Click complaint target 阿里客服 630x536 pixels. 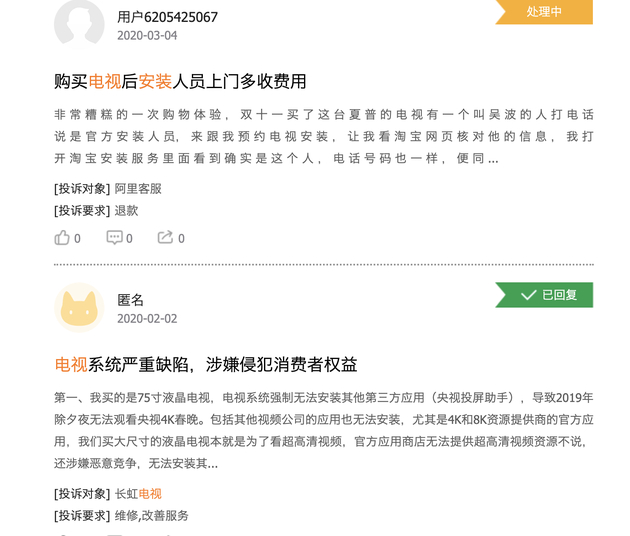pyautogui.click(x=138, y=188)
